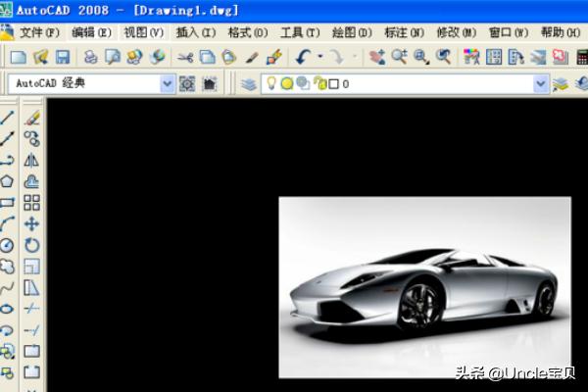Open the 插入(I) menu
Screen dimensions: 588x392
[x=196, y=33]
